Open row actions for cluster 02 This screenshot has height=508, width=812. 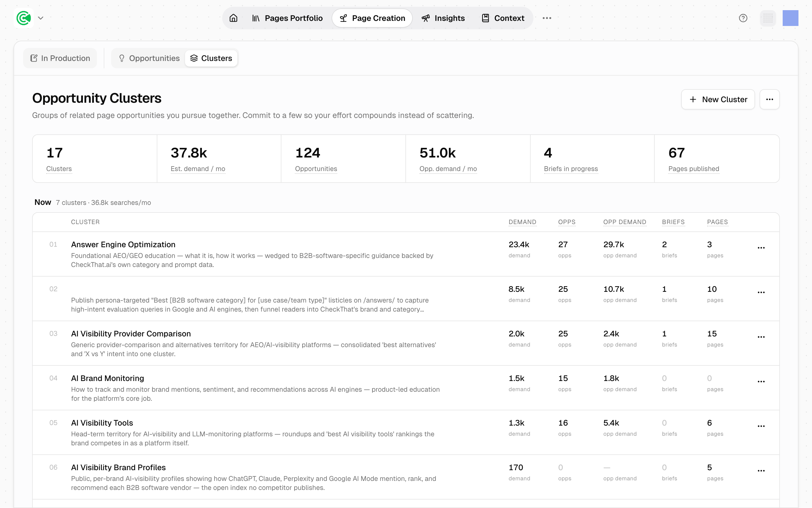pos(761,293)
